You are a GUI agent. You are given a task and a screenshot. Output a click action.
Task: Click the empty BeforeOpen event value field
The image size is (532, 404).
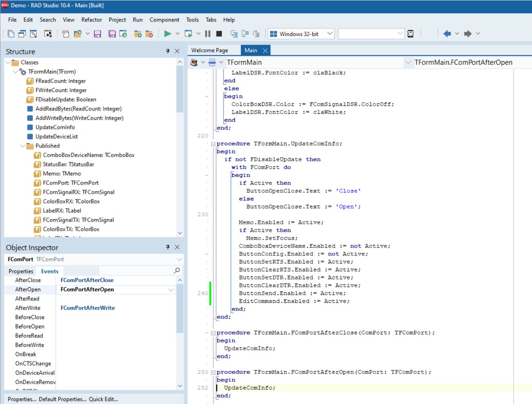tap(116, 327)
